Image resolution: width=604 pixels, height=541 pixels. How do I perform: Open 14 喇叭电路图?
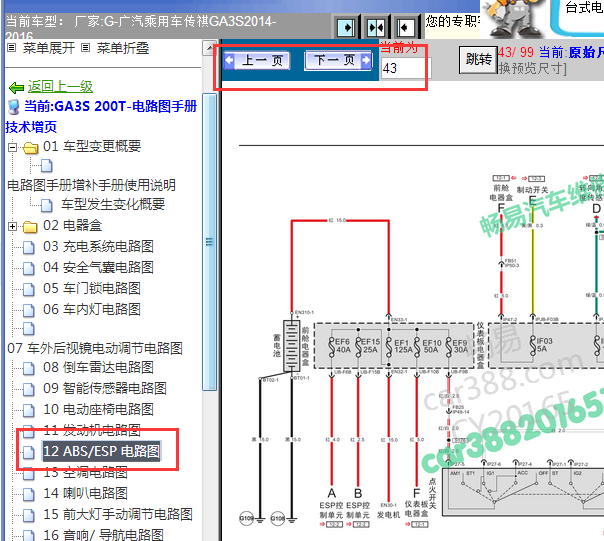coord(85,493)
